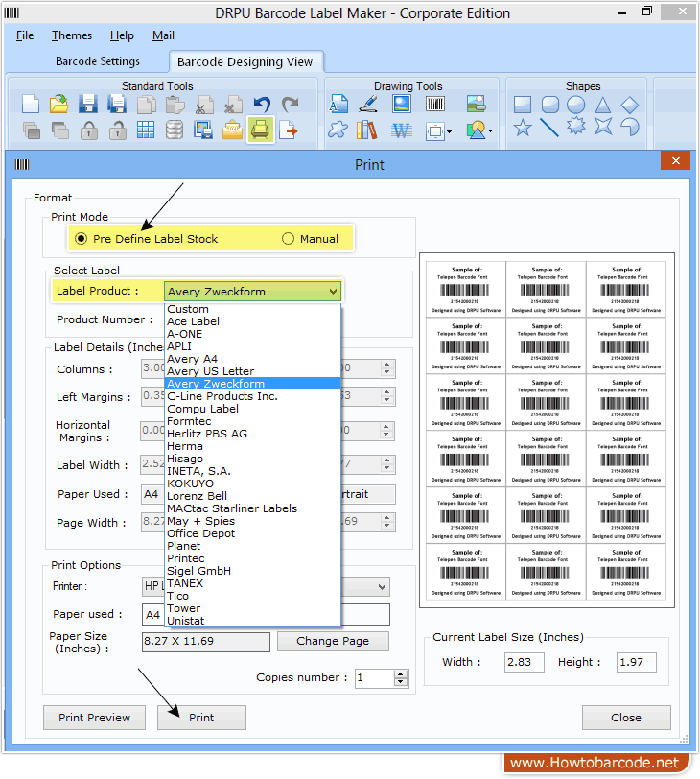
Task: Open the Help menu
Action: click(122, 35)
